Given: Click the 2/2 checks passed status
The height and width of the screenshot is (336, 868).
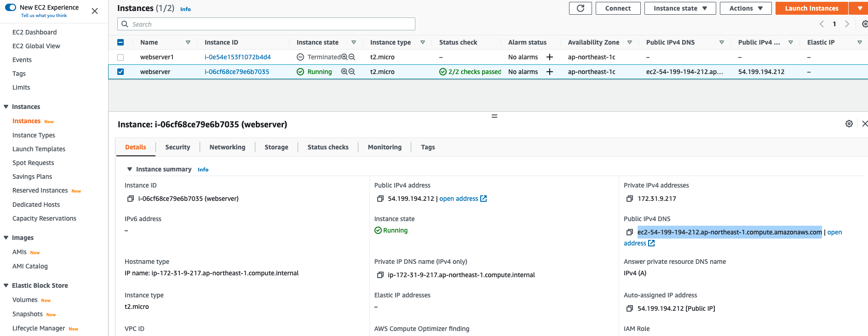Looking at the screenshot, I should [470, 72].
